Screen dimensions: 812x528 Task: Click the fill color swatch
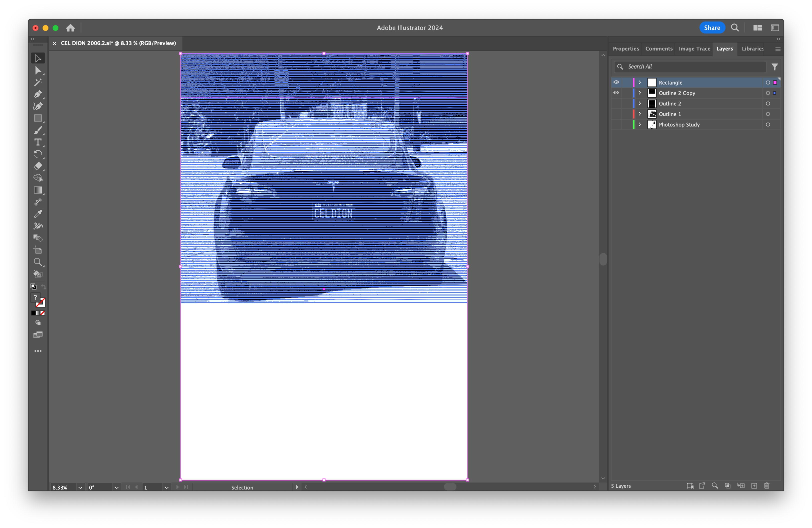(35, 297)
